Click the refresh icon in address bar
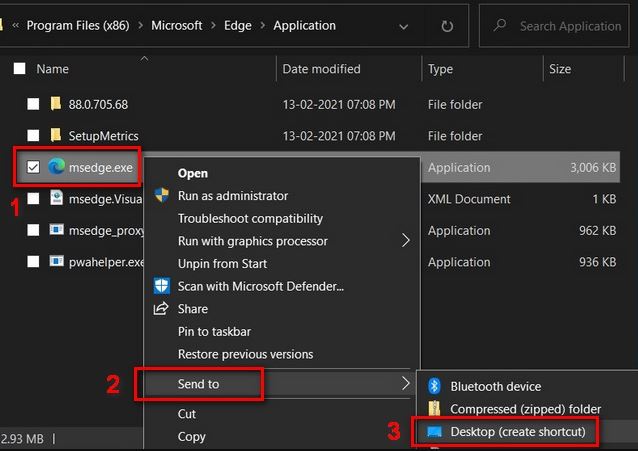 tap(447, 26)
